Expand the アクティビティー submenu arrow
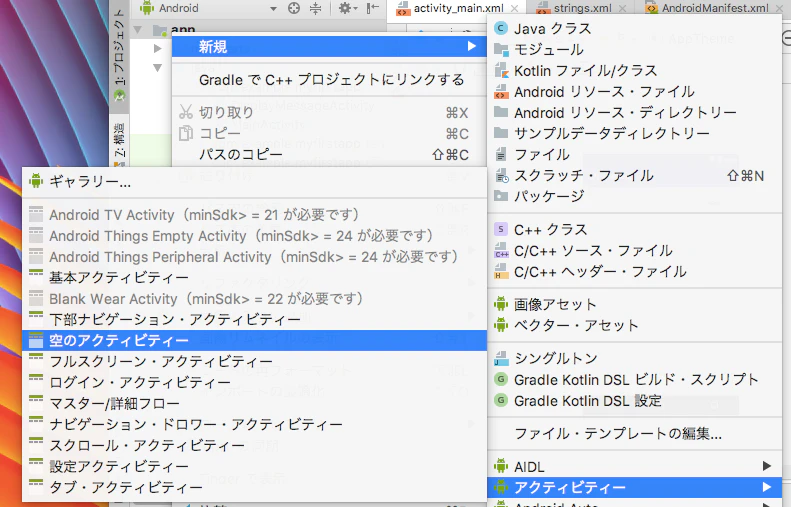The height and width of the screenshot is (507, 791). click(x=767, y=487)
